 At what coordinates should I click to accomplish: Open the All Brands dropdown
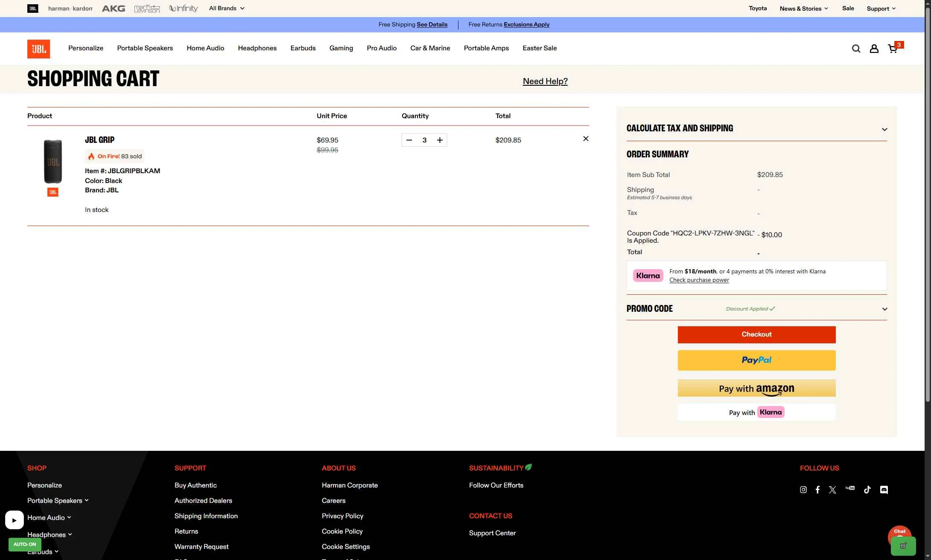[x=227, y=8]
